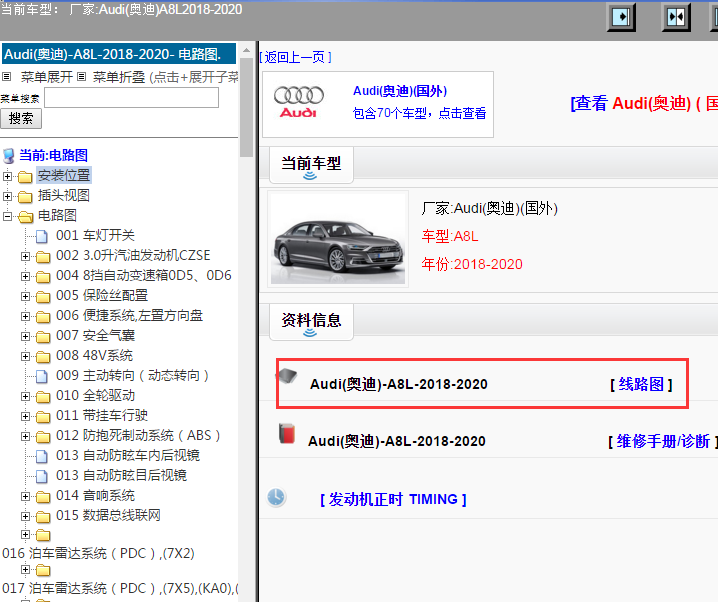Click the Audi logo image
The height and width of the screenshot is (602, 718).
coord(298,102)
